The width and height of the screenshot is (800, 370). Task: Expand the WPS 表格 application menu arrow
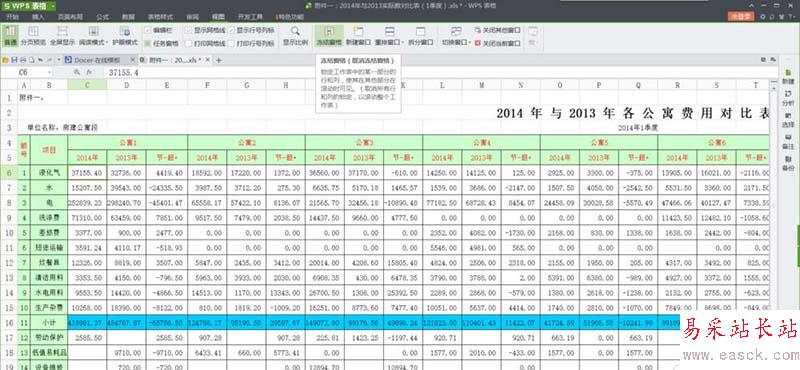click(x=53, y=5)
